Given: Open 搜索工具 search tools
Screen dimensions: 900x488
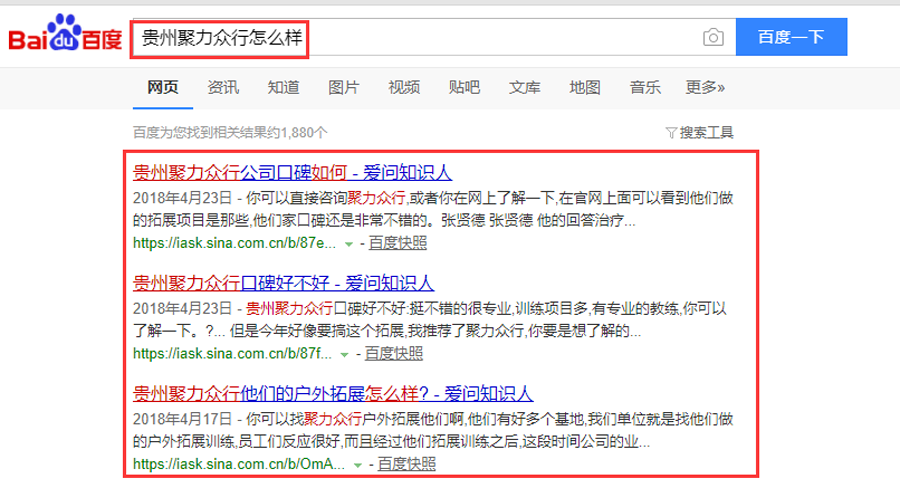Looking at the screenshot, I should coord(706,133).
